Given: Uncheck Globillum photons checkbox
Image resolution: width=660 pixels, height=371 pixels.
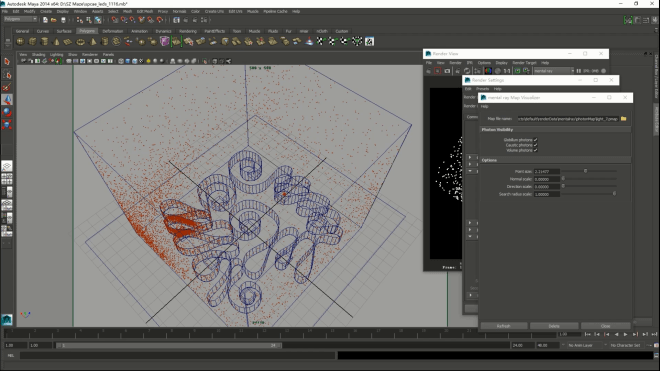Looking at the screenshot, I should coord(535,140).
